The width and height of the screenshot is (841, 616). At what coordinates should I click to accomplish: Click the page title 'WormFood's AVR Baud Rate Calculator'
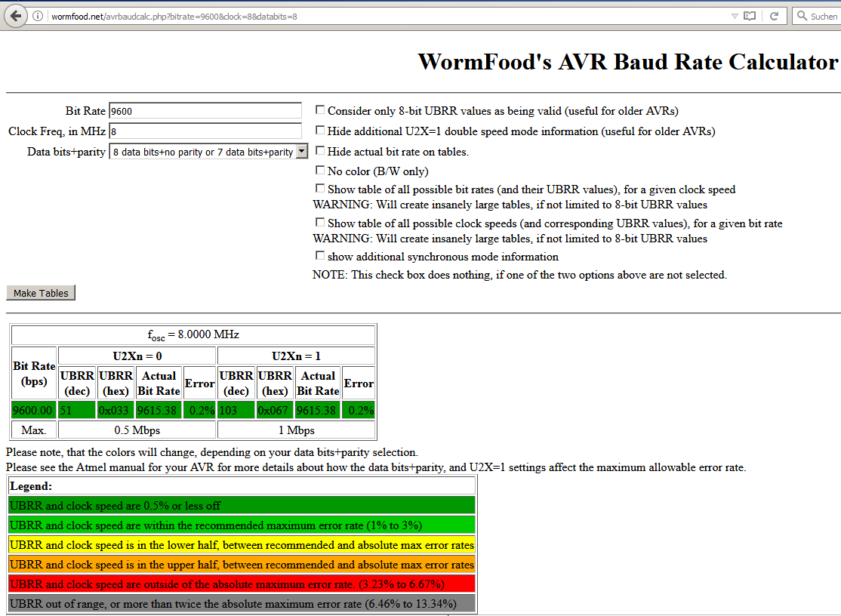point(627,62)
